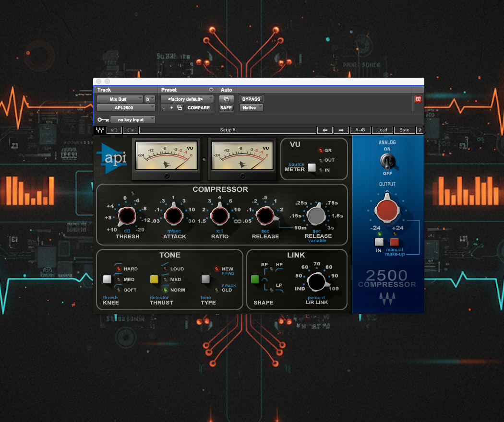The width and height of the screenshot is (504, 422).
Task: Click the Save button
Action: click(404, 130)
